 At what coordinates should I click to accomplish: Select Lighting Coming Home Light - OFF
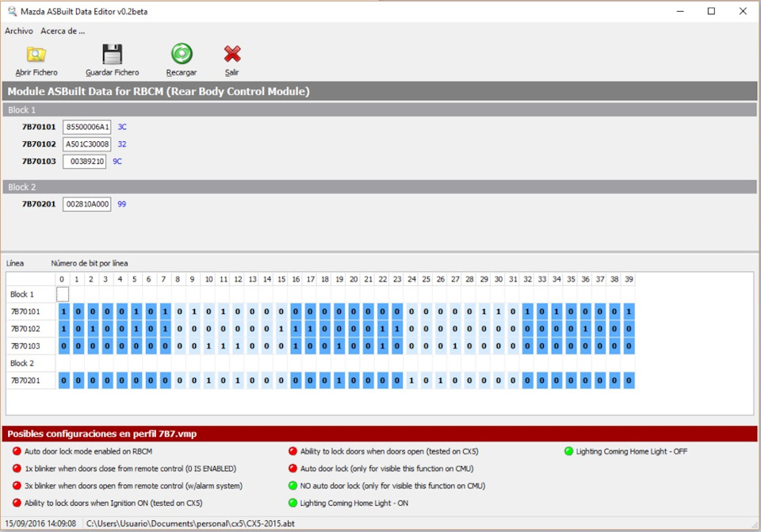[x=626, y=451]
